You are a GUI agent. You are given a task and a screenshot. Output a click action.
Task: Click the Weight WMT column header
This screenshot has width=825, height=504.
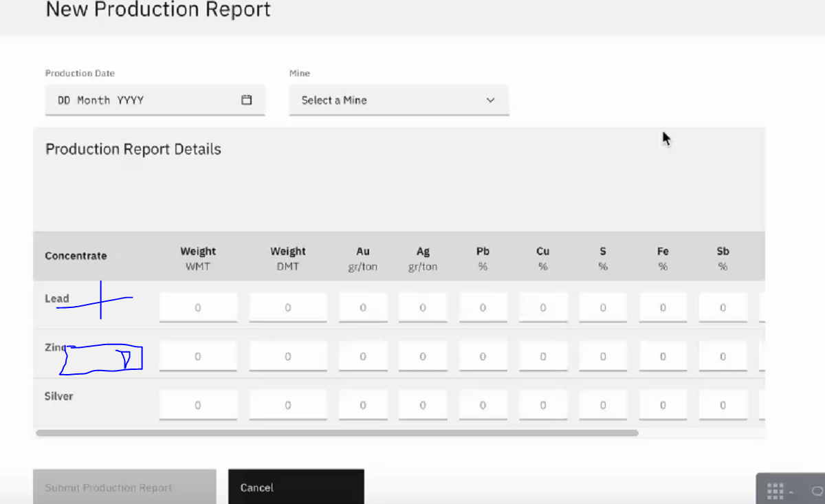tap(198, 259)
